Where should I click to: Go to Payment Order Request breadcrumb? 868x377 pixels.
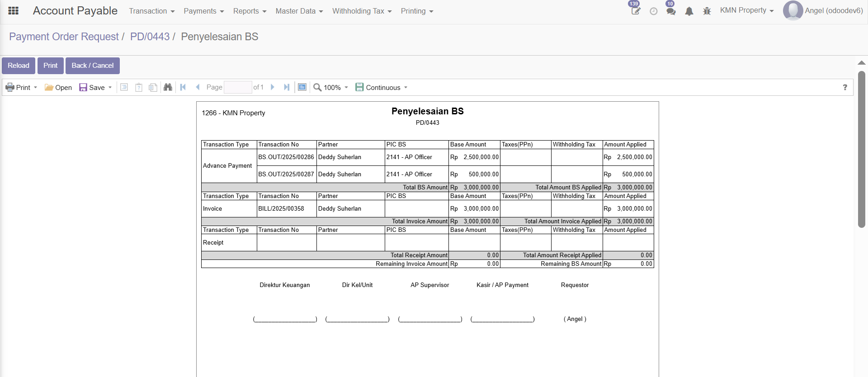point(64,37)
